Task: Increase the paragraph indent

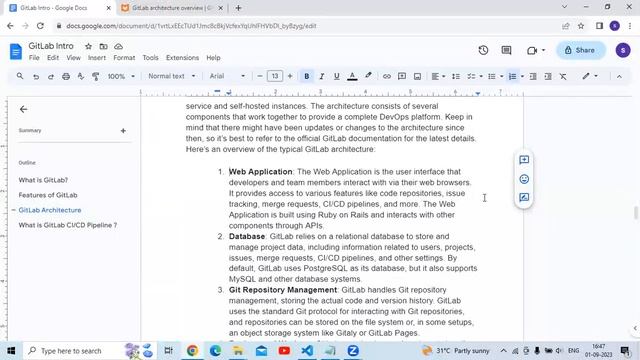Action: 548,76
